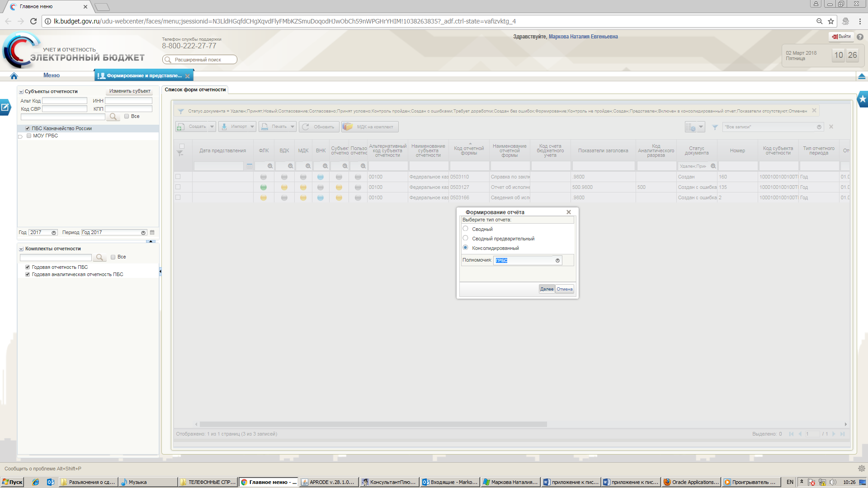Click the home icon in navigation bar

pyautogui.click(x=14, y=76)
